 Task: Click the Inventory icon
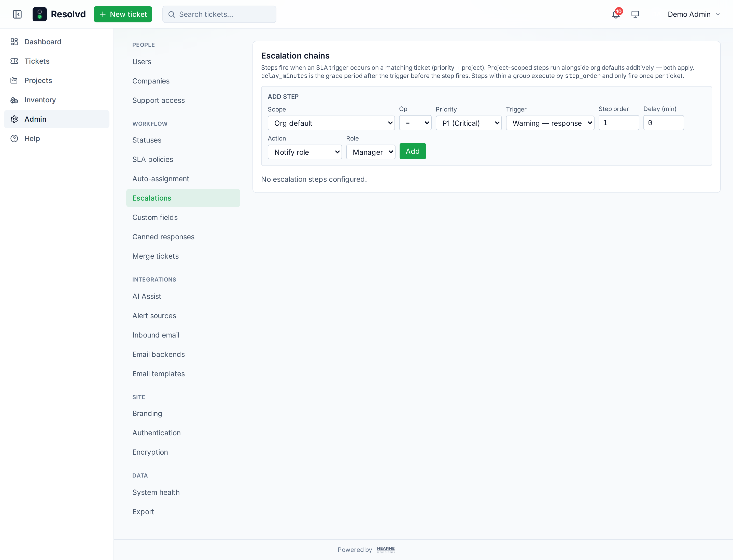pyautogui.click(x=14, y=100)
